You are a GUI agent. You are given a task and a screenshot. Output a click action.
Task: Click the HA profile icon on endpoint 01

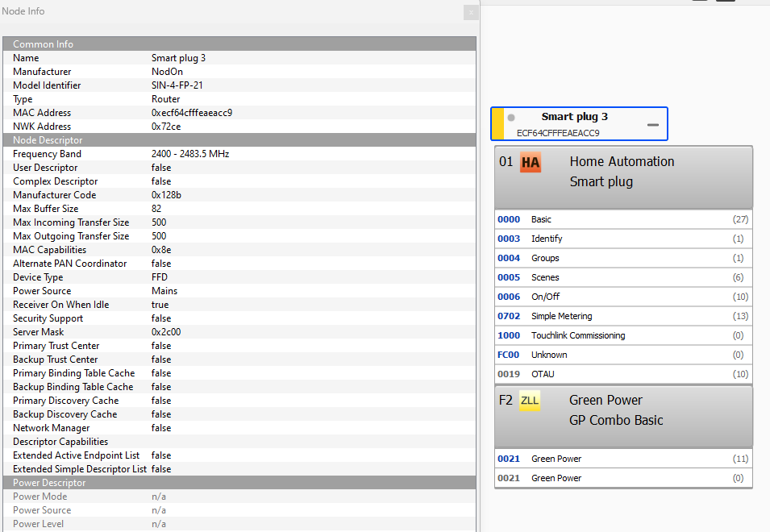(531, 163)
